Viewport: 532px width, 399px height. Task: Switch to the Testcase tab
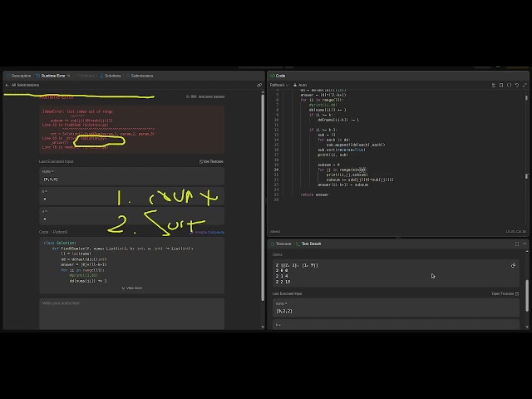point(281,244)
